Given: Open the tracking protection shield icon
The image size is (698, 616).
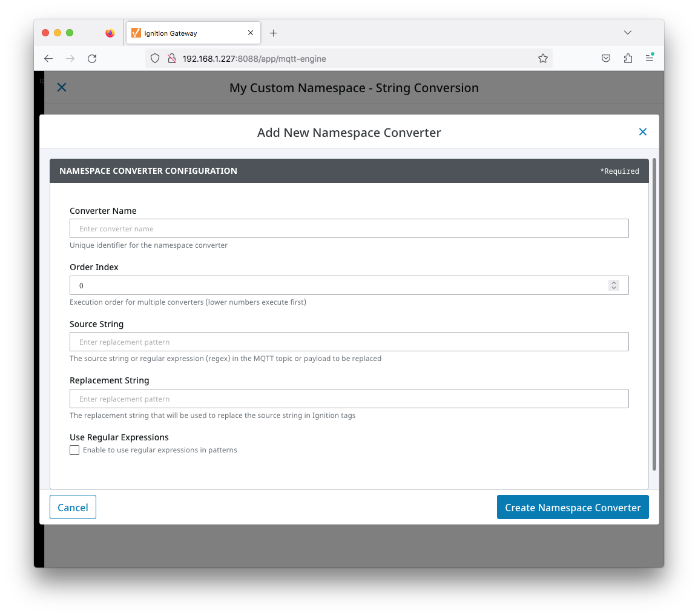Looking at the screenshot, I should coord(155,58).
